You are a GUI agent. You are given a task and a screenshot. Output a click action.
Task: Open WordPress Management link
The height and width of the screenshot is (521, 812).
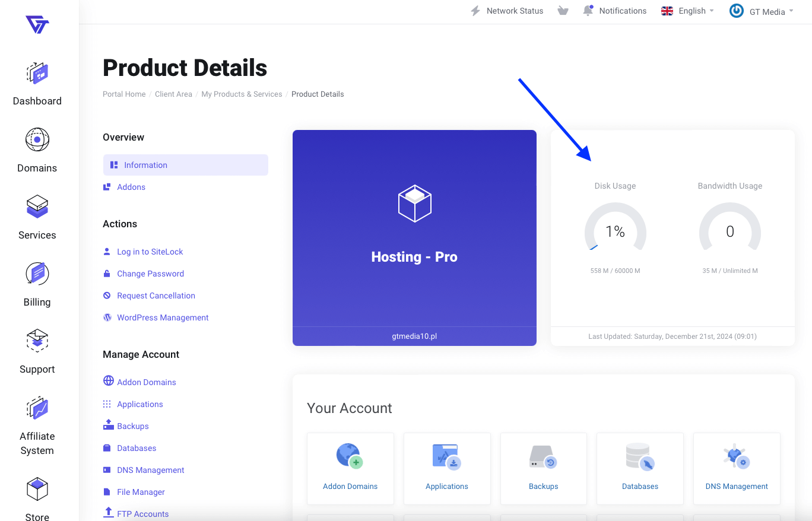[x=163, y=317]
